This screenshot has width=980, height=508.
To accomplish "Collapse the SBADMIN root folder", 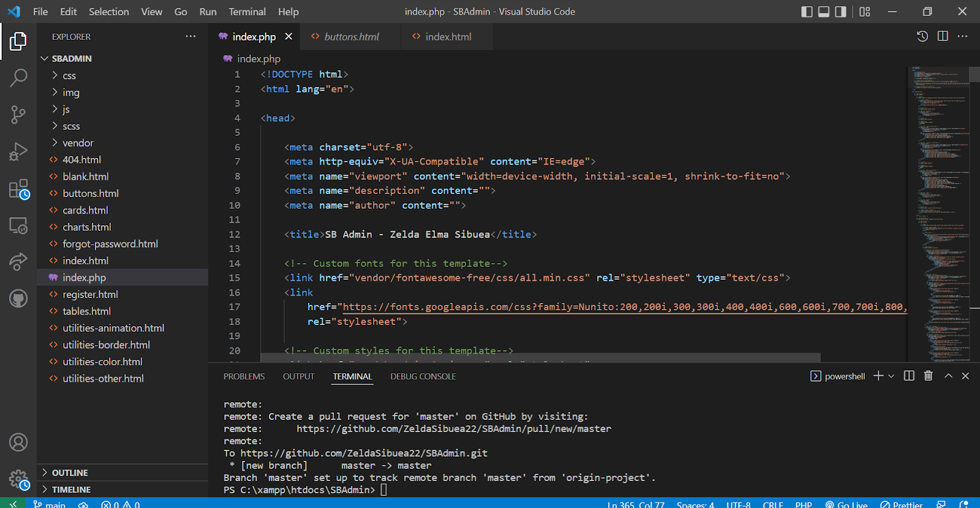I will (x=123, y=59).
